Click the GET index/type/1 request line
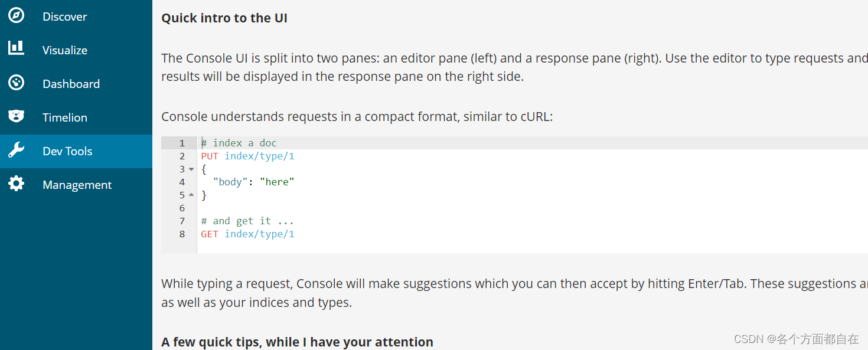Viewport: 868px width, 350px height. (247, 234)
